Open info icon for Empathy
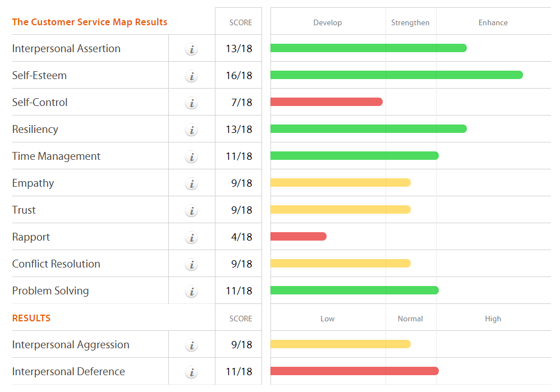 pos(192,183)
